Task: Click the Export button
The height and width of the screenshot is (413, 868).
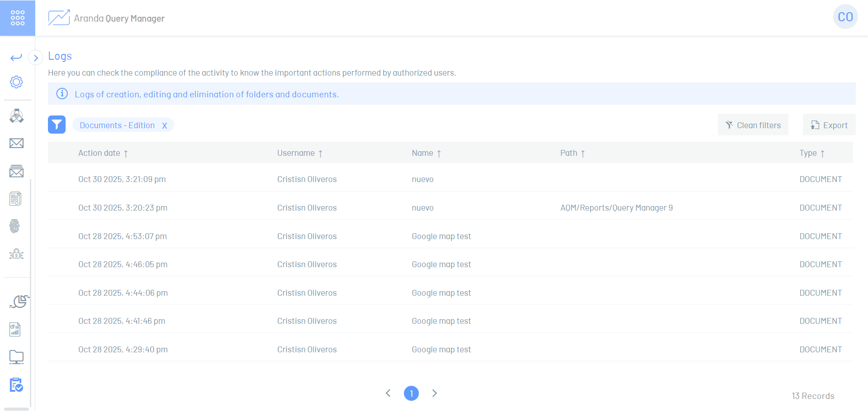Action: click(x=829, y=125)
